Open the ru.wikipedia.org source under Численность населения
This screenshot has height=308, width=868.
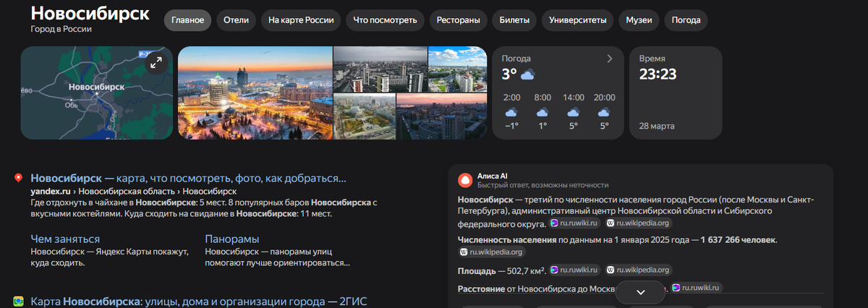tap(492, 252)
